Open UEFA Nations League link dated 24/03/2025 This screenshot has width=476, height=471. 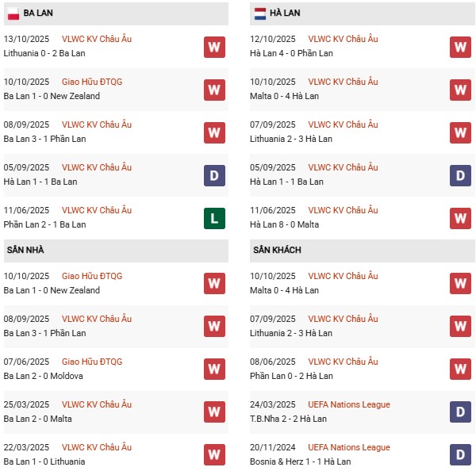[349, 405]
